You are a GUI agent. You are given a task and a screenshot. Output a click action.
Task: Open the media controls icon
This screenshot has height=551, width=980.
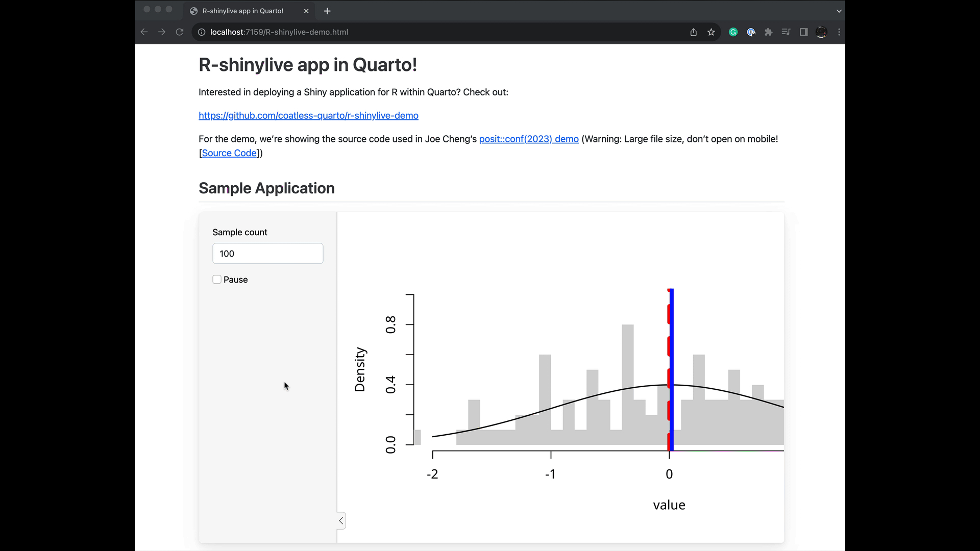(x=786, y=32)
